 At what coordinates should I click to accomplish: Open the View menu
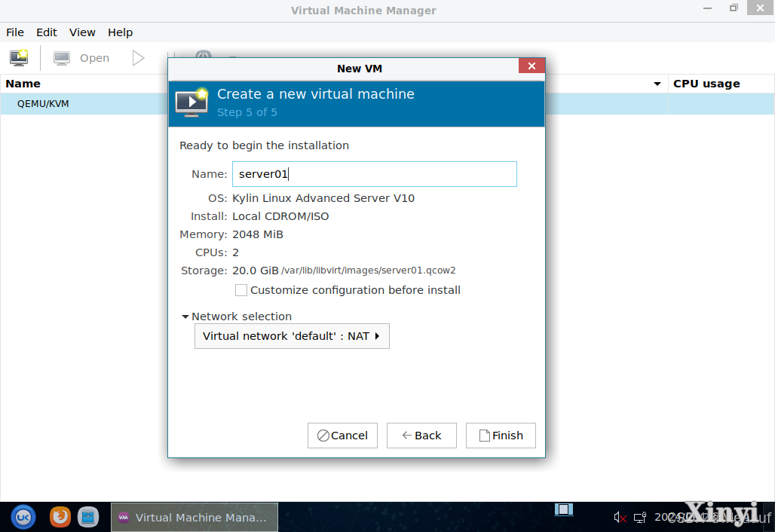(x=82, y=32)
